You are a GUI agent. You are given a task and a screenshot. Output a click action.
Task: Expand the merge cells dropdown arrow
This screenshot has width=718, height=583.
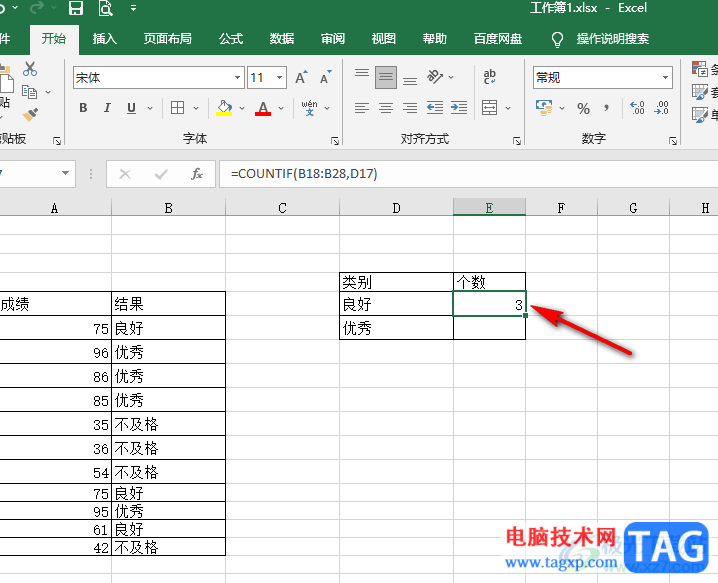tap(508, 109)
